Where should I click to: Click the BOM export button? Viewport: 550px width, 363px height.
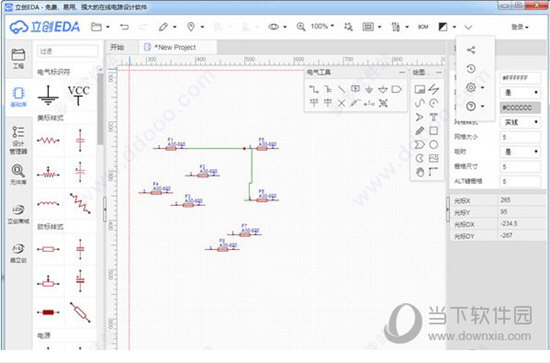(423, 27)
